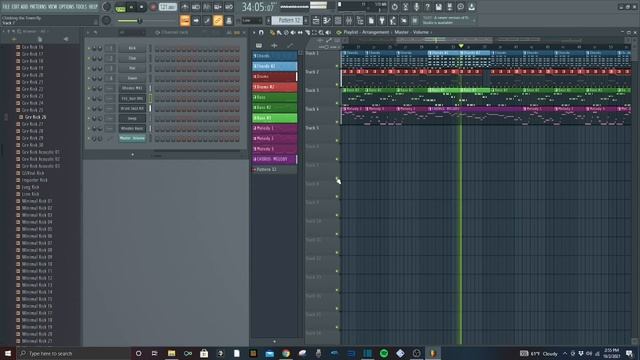Select Grv Kick 26 in browser
Screen dimensions: 640x360
pyautogui.click(x=35, y=117)
